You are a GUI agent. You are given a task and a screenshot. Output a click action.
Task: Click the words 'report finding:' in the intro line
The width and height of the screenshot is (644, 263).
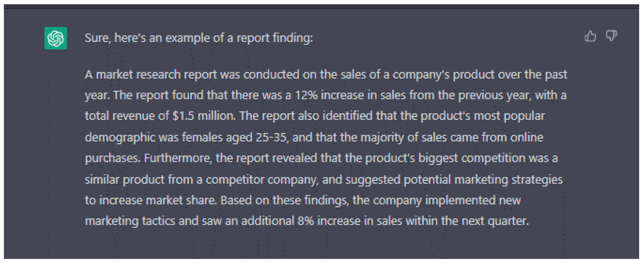[275, 38]
